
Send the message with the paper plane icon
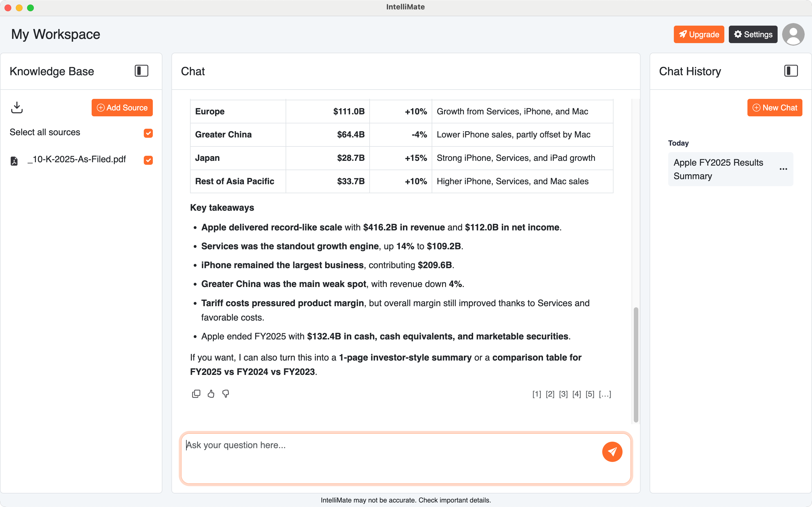pos(612,452)
